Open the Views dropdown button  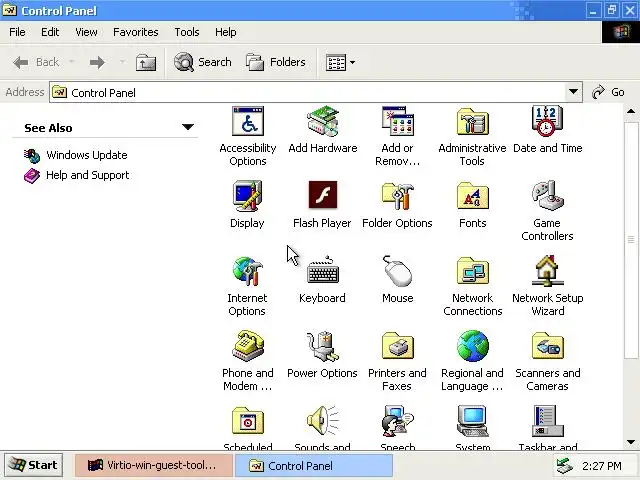tap(340, 62)
